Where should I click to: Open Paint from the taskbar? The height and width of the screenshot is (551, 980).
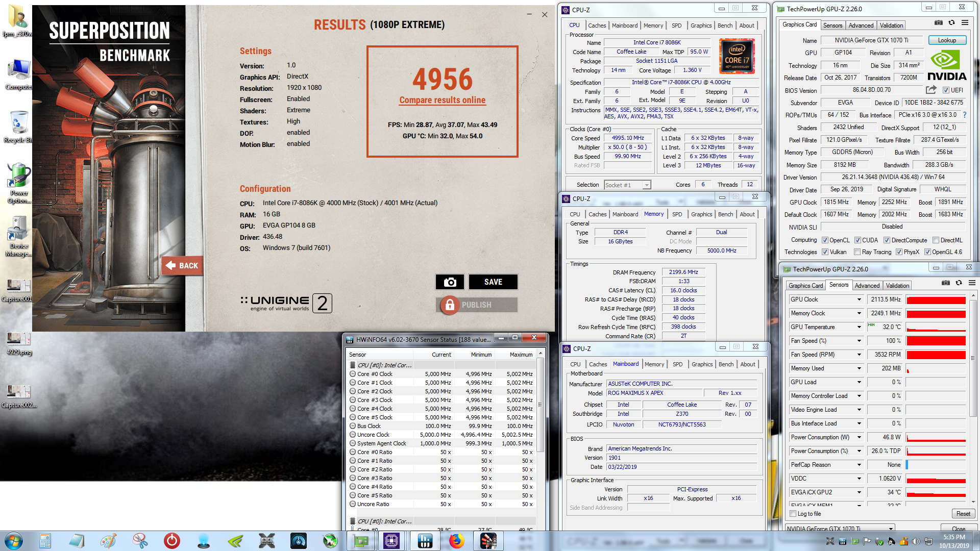(108, 541)
